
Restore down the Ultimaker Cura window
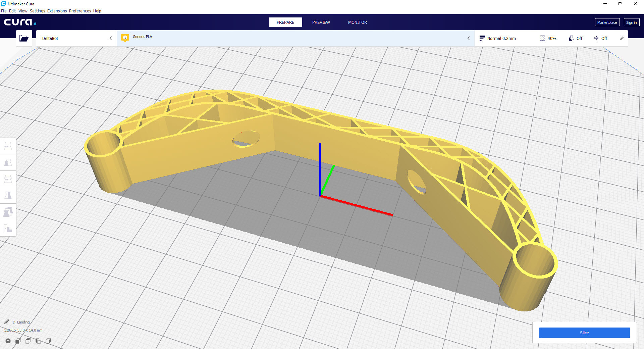tap(620, 4)
